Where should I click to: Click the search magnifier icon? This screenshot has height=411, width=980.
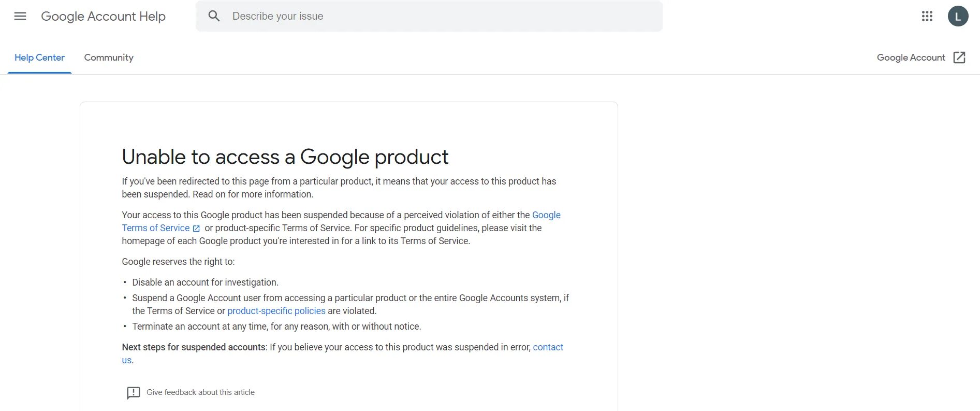coord(214,16)
